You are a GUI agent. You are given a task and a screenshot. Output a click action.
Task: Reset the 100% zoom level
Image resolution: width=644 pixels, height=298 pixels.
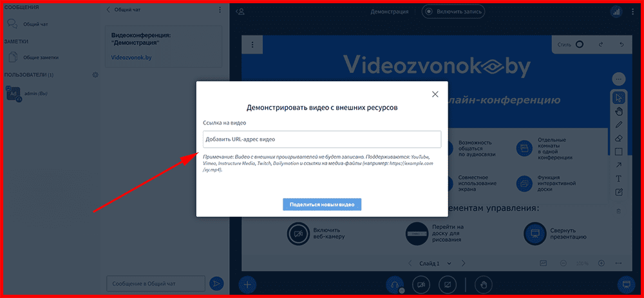[582, 263]
